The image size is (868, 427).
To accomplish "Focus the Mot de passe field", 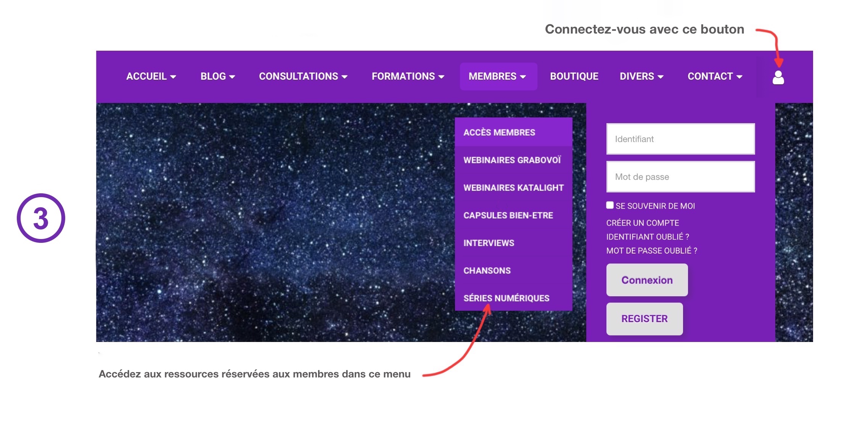I will (x=680, y=177).
